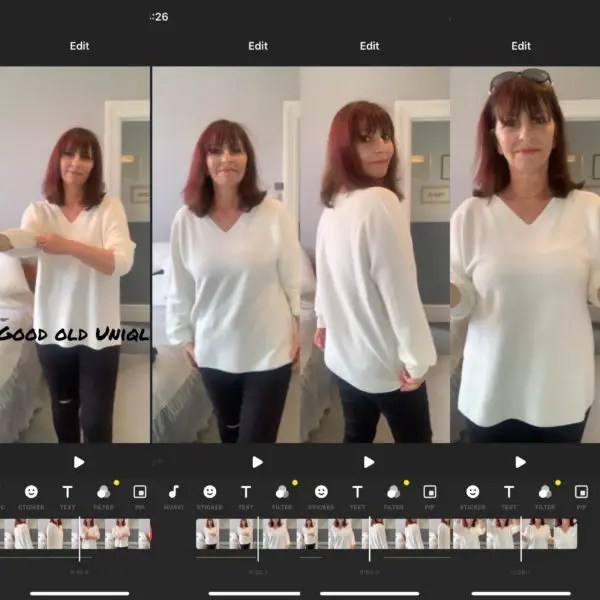Play the over-the-shoulder pose video

pos(369,462)
